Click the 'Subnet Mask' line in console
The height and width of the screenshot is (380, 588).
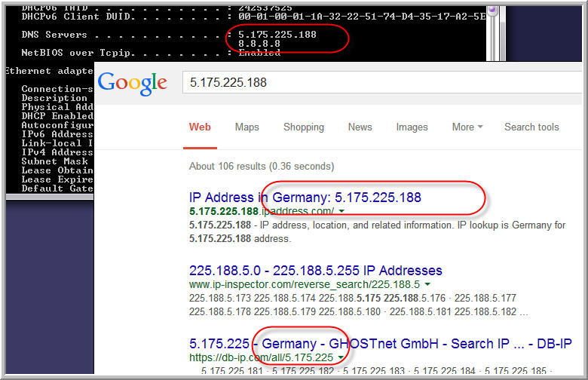tap(55, 161)
